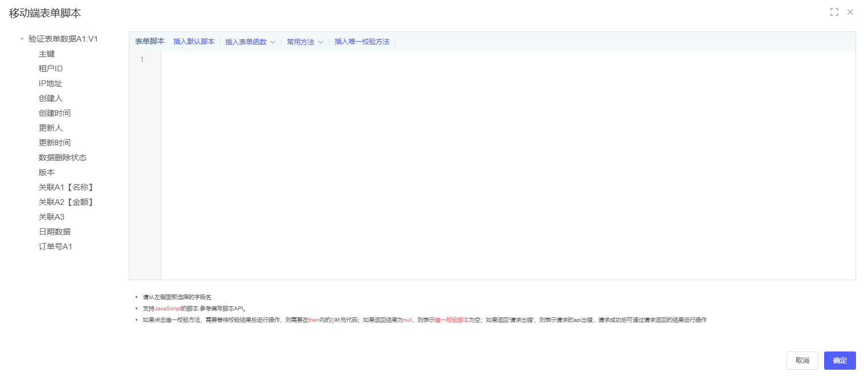Close the mobile form script dialog
The height and width of the screenshot is (376, 868).
850,12
